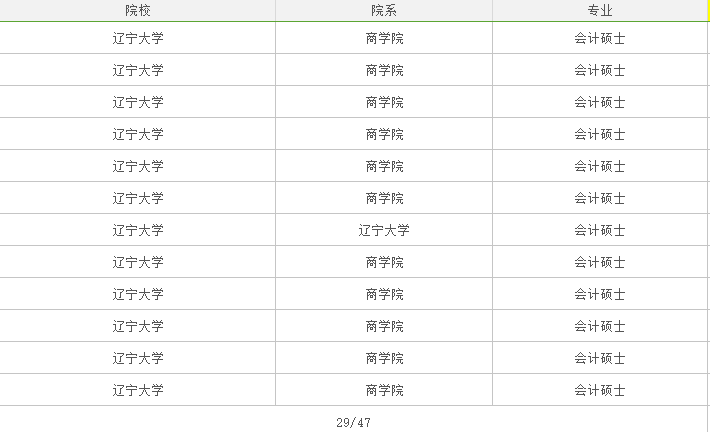The width and height of the screenshot is (710, 432).
Task: Select 辽宁大学 cell in the 院系 column
Action: pyautogui.click(x=384, y=230)
